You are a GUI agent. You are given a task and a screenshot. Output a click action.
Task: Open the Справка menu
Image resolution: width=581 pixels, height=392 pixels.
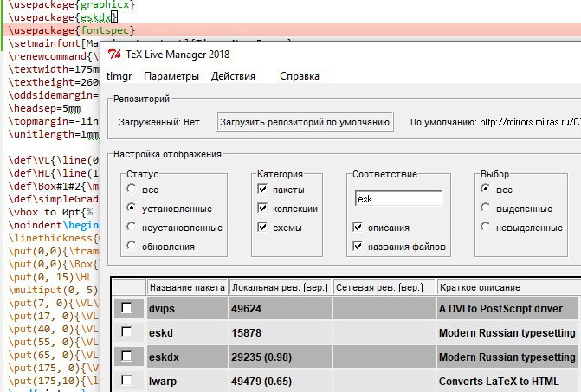coord(300,76)
